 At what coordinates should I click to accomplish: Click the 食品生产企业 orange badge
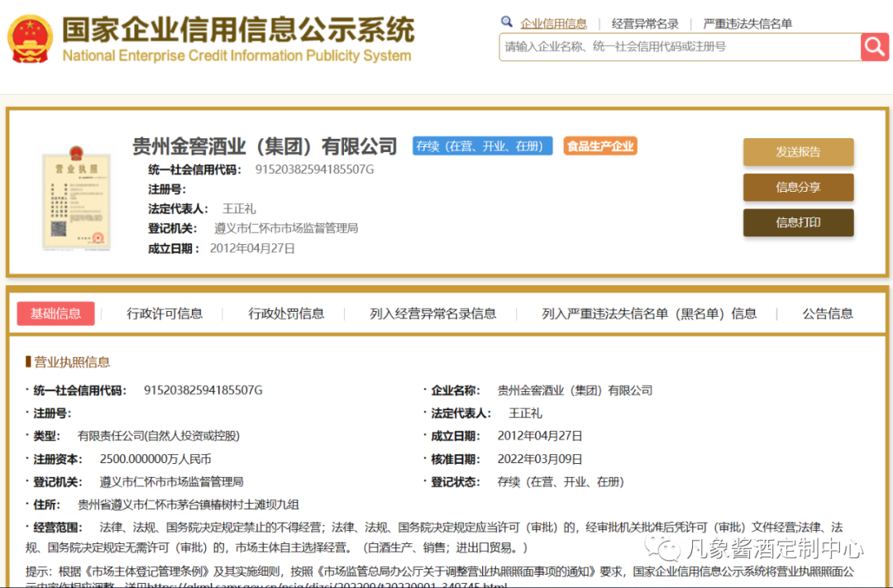600,146
